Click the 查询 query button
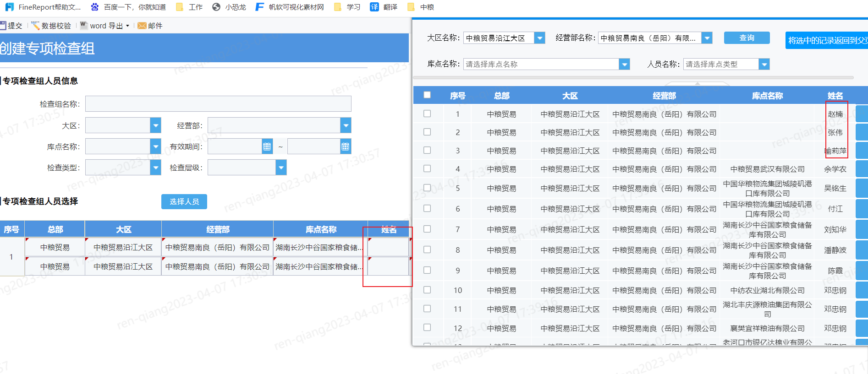Image resolution: width=868 pixels, height=374 pixels. 747,38
